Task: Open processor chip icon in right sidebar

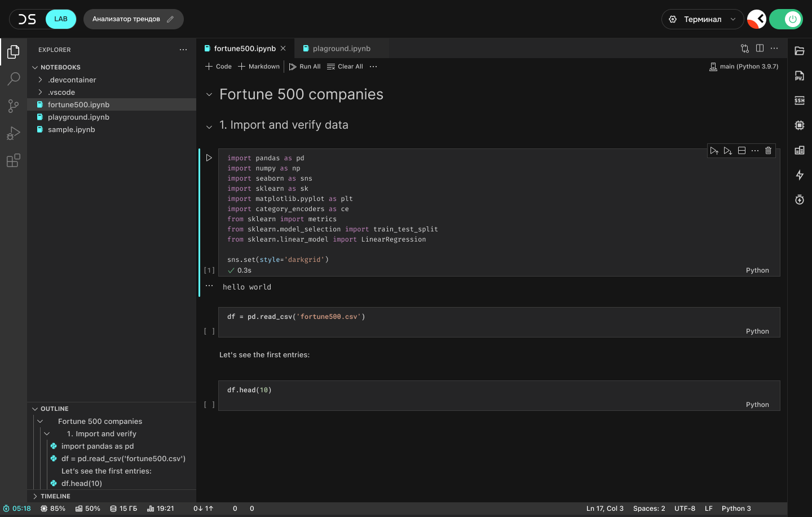Action: pyautogui.click(x=800, y=125)
